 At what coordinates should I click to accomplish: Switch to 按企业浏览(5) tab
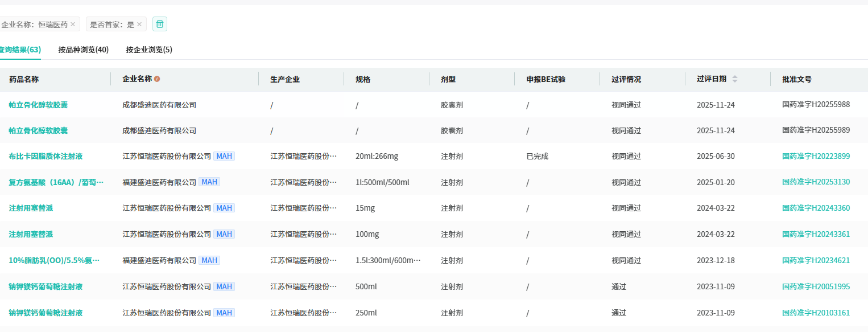click(x=149, y=50)
